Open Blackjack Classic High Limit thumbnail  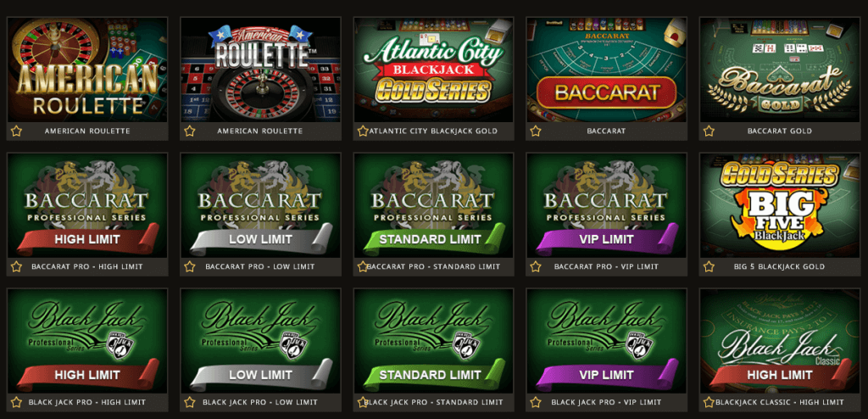click(x=780, y=341)
